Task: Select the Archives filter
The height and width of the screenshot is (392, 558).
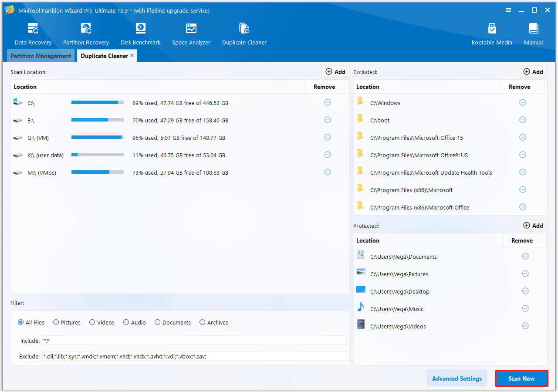Action: click(214, 322)
